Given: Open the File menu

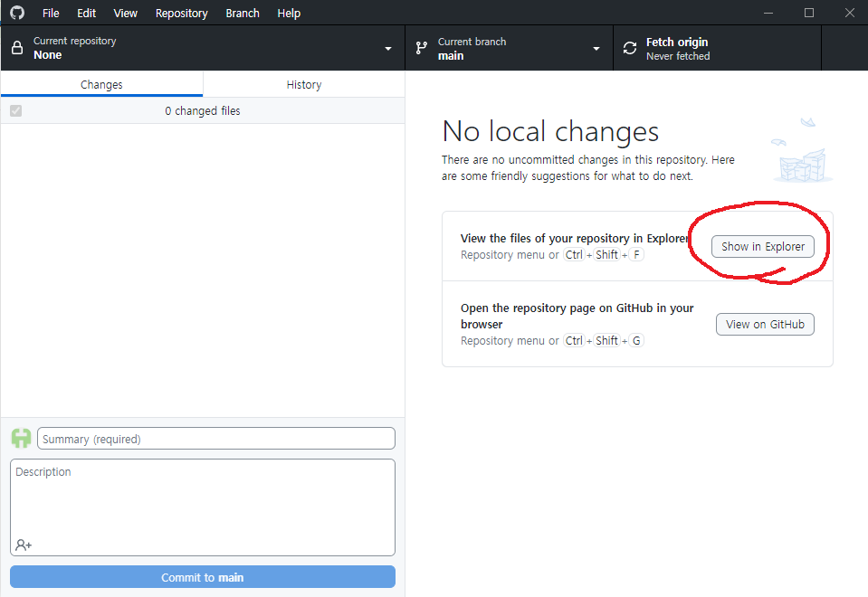Looking at the screenshot, I should tap(51, 13).
